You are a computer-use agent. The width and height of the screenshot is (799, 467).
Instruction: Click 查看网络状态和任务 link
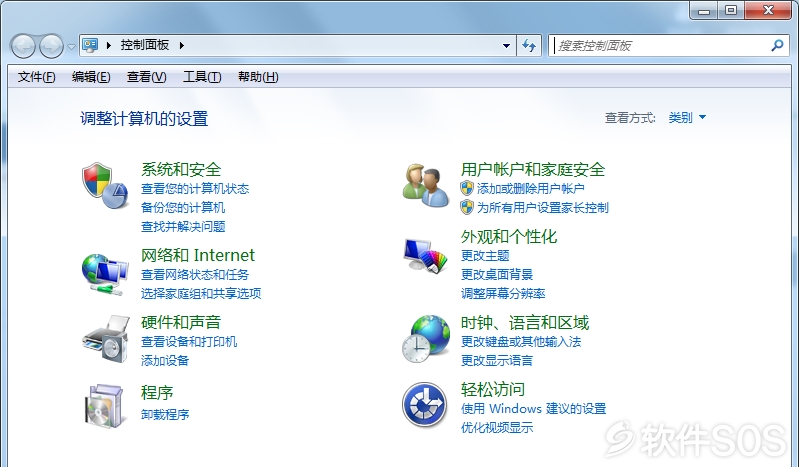[195, 275]
